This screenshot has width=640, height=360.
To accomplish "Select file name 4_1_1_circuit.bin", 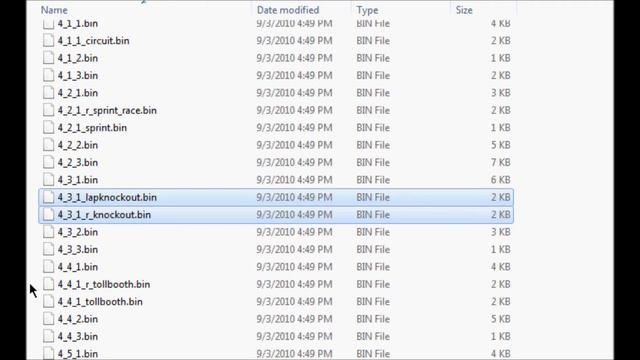I will pos(93,41).
